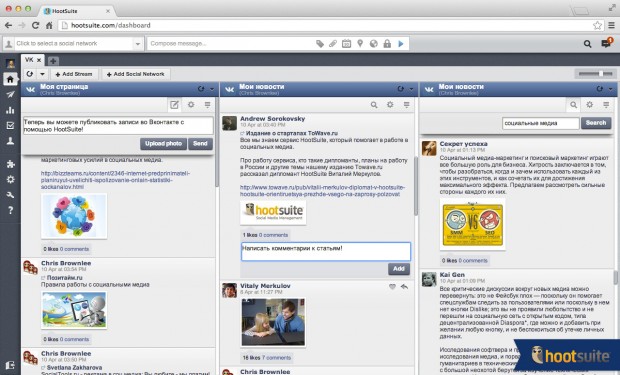The height and width of the screenshot is (375, 620).
Task: Click the Send button
Action: tap(200, 144)
